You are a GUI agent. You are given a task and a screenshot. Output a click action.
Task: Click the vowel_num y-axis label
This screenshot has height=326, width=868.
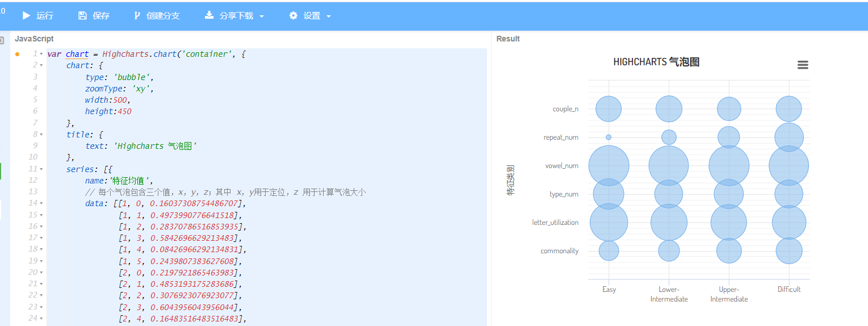[562, 166]
